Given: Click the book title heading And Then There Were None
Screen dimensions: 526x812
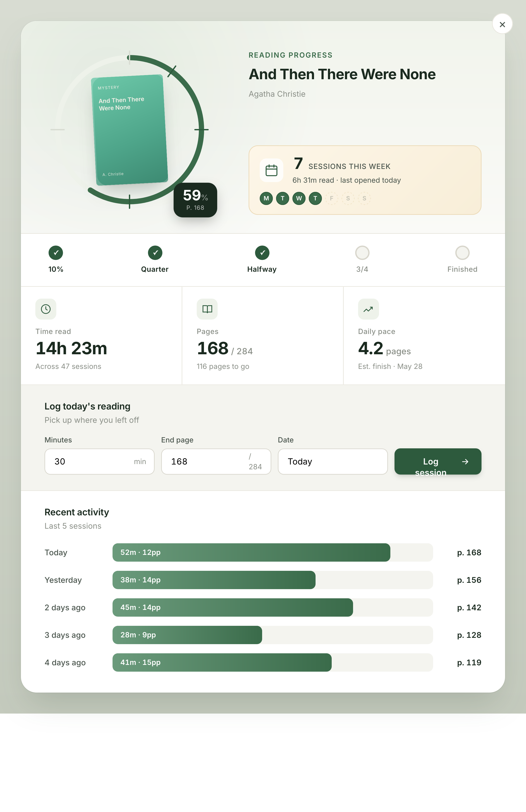Looking at the screenshot, I should (x=342, y=74).
